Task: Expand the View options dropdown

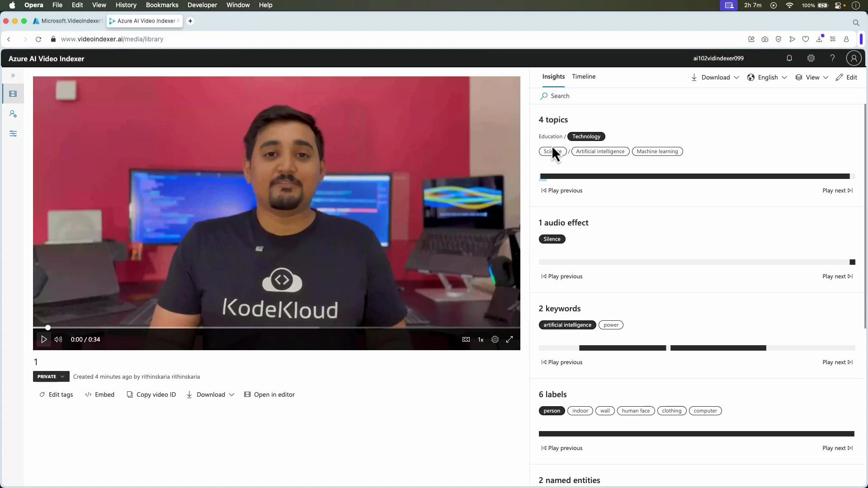Action: point(811,77)
